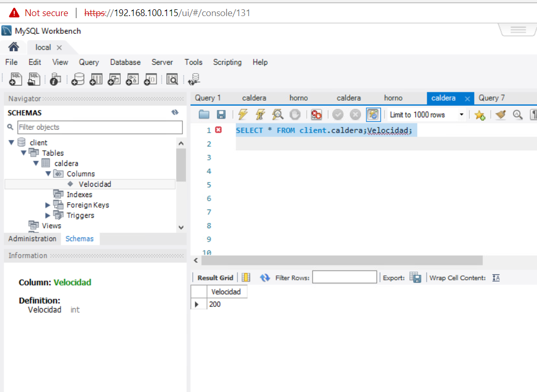The image size is (537, 392).
Task: Toggle continue on error option
Action: click(316, 115)
